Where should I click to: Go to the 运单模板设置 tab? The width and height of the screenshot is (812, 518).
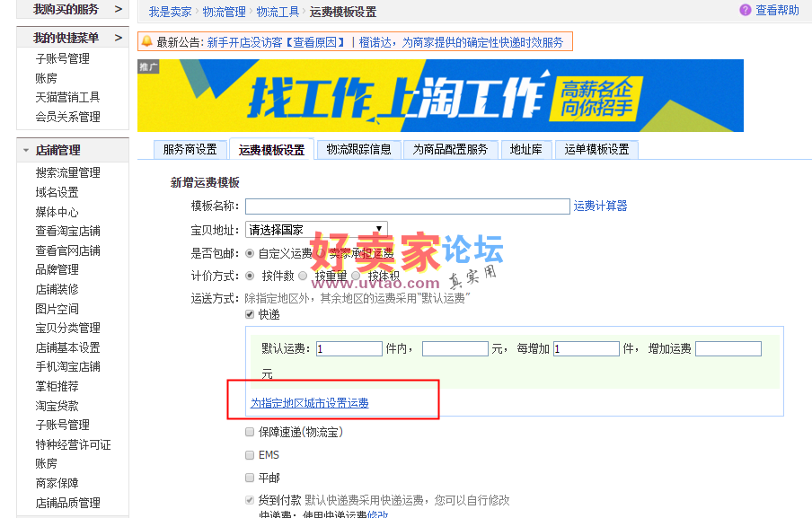596,150
